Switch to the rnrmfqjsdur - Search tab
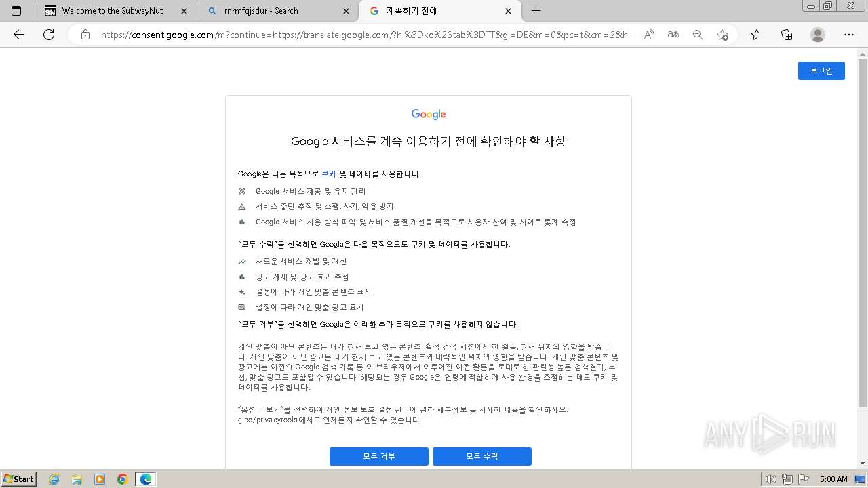This screenshot has width=868, height=488. 277,11
